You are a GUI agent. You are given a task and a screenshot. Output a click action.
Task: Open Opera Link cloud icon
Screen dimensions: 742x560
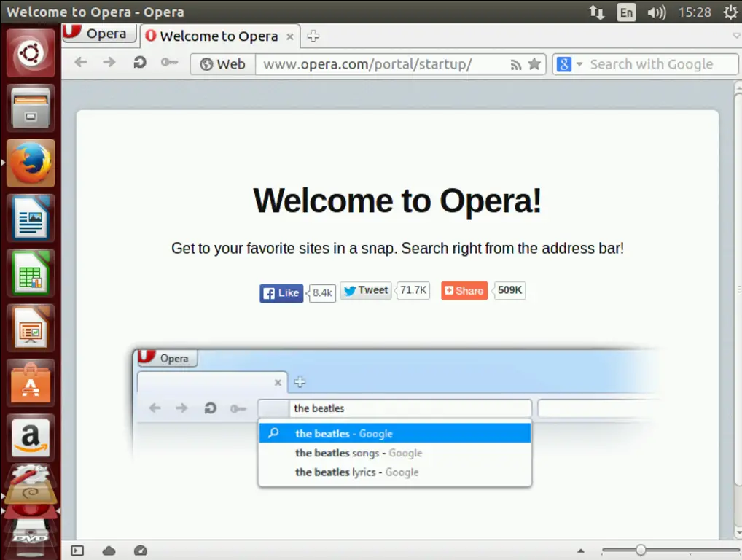click(x=109, y=551)
